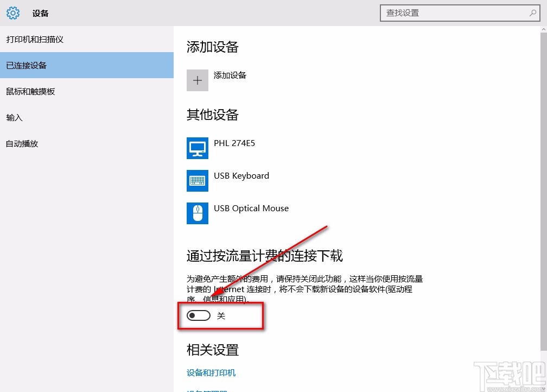Switch to the 输入 section
Viewport: 547px width, 392px height.
[14, 117]
